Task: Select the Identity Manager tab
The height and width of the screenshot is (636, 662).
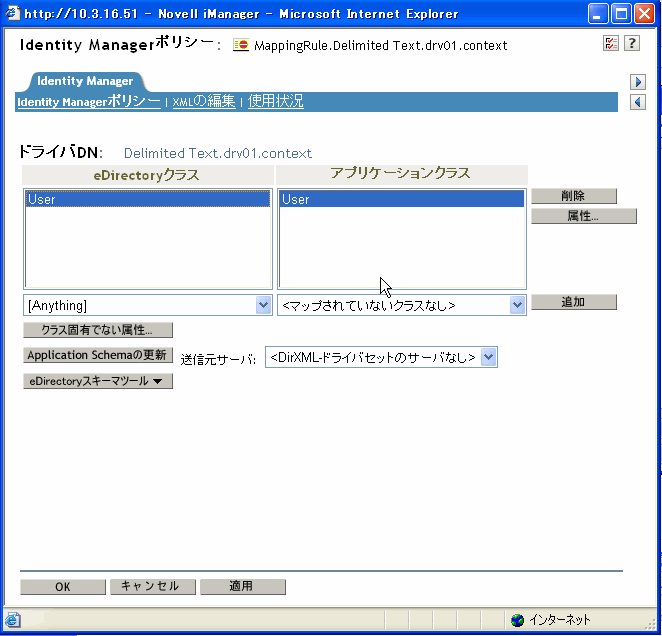Action: point(85,81)
